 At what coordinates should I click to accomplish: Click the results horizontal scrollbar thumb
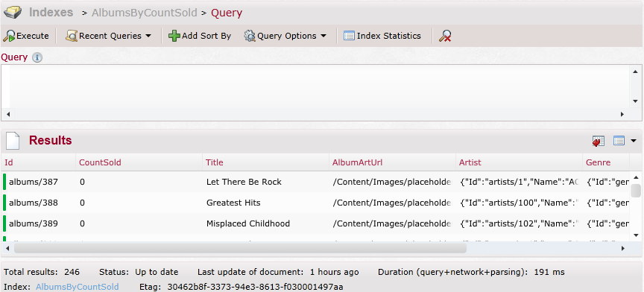click(240, 248)
